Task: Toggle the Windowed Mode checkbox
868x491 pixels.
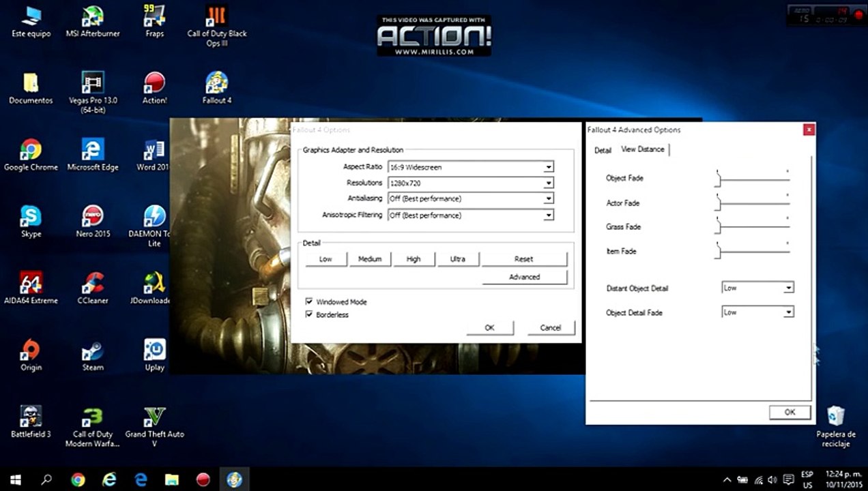Action: 309,301
